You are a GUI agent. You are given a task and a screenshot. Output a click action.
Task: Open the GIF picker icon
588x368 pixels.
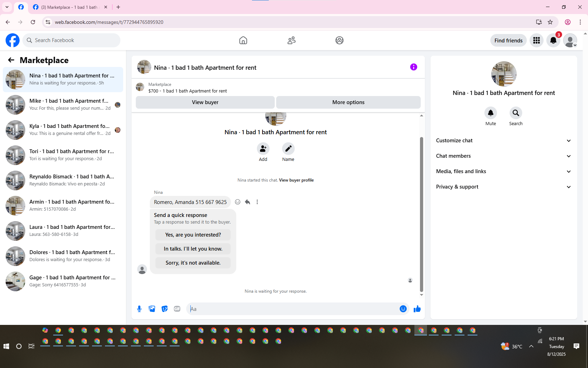pyautogui.click(x=177, y=309)
